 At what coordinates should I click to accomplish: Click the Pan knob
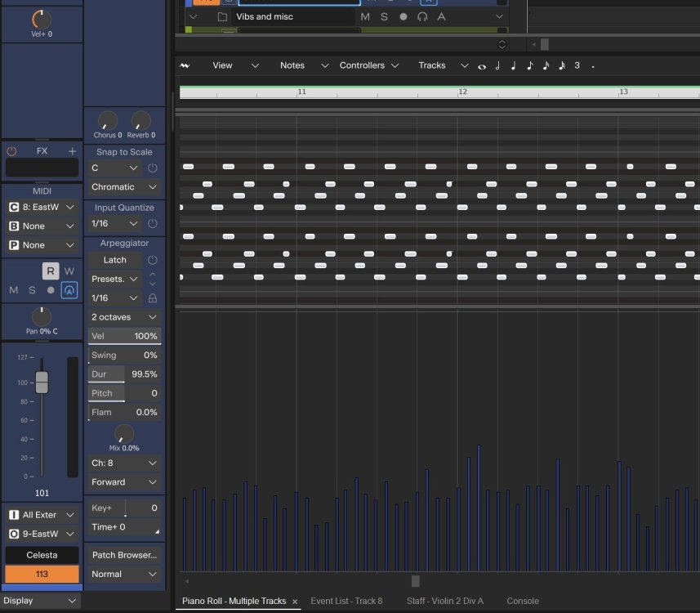pos(42,317)
